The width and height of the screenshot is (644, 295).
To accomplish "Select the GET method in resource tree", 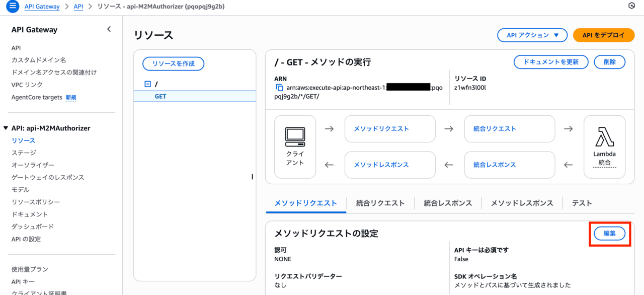I will 160,96.
